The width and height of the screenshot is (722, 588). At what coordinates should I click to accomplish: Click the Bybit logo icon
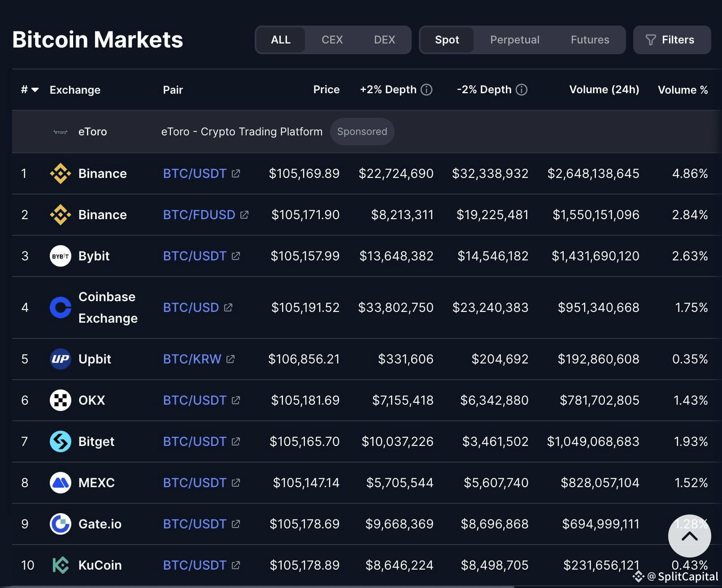point(61,256)
